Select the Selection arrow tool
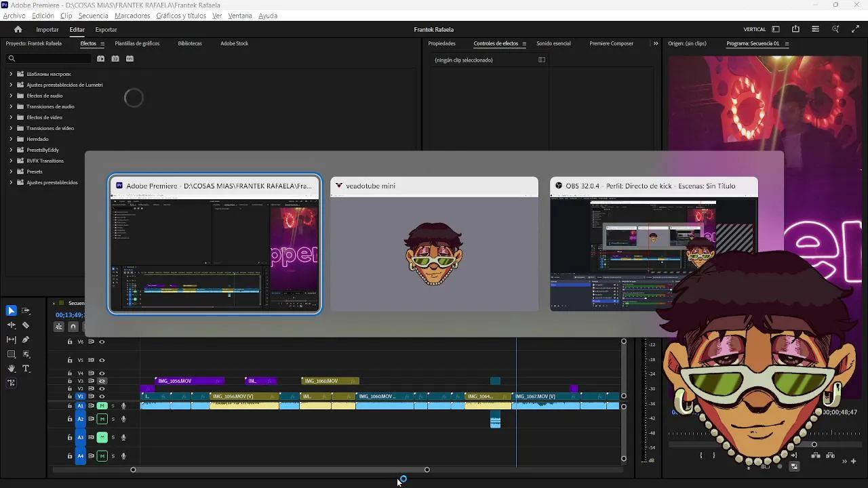 click(x=11, y=310)
